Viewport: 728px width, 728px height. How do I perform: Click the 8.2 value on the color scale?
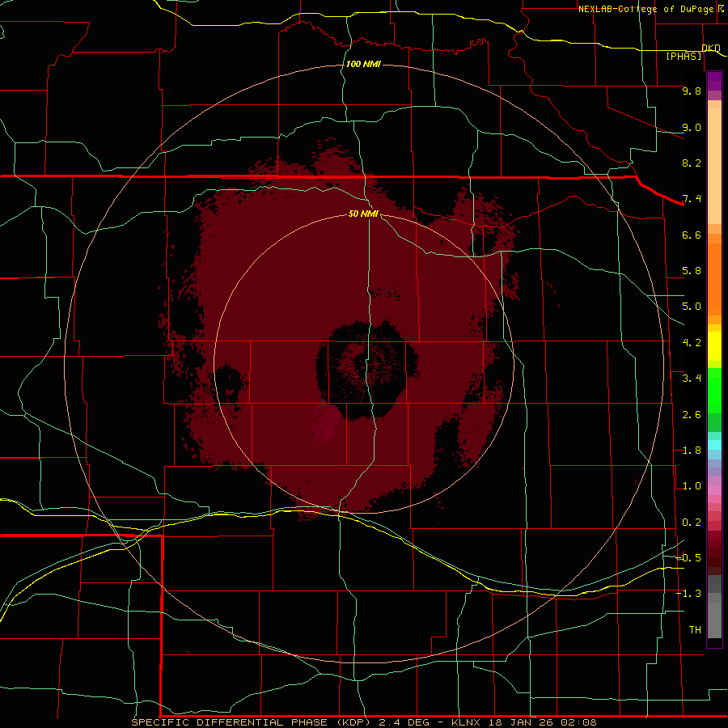[692, 163]
